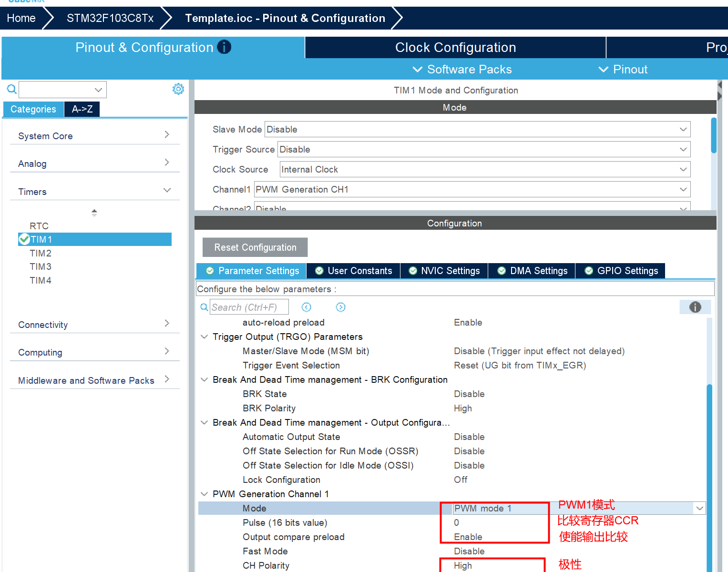Click the Reset Configuration button
This screenshot has width=728, height=572.
(255, 247)
